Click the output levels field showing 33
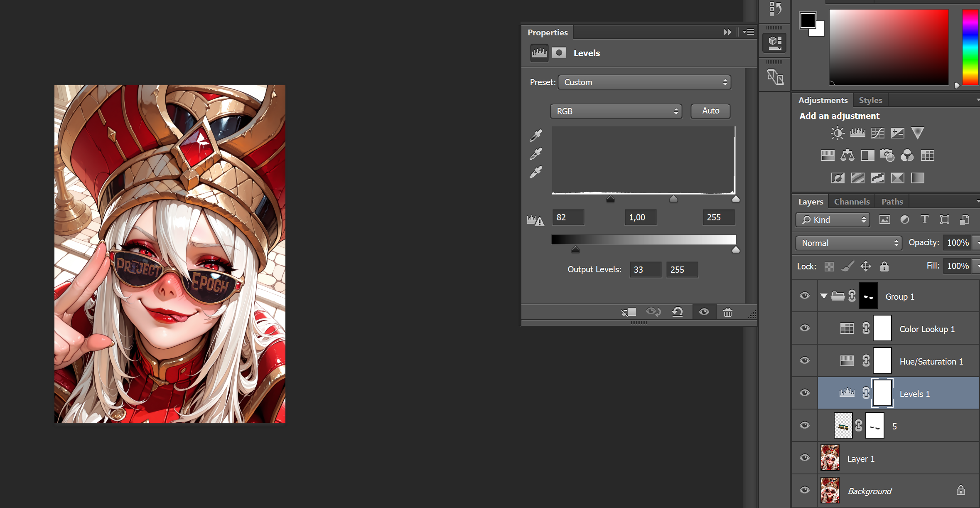This screenshot has height=508, width=980. (x=645, y=269)
